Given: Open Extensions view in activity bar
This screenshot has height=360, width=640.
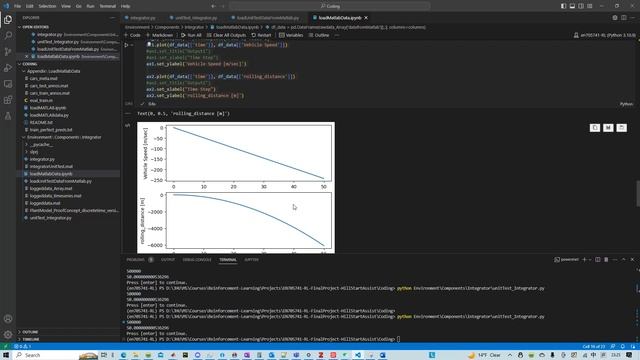Looking at the screenshot, I should click(8, 100).
